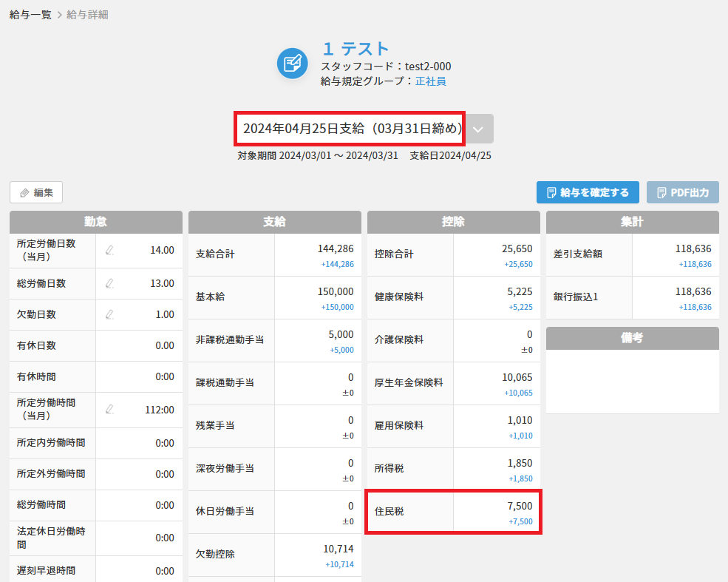Image resolution: width=728 pixels, height=582 pixels.
Task: Click the 基本給 amount 150,000
Action: (x=336, y=291)
